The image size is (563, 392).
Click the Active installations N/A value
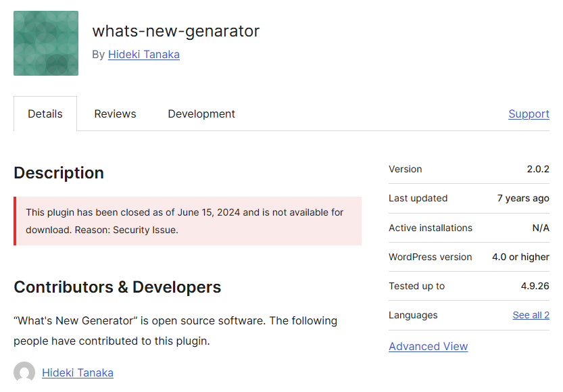[x=541, y=228]
